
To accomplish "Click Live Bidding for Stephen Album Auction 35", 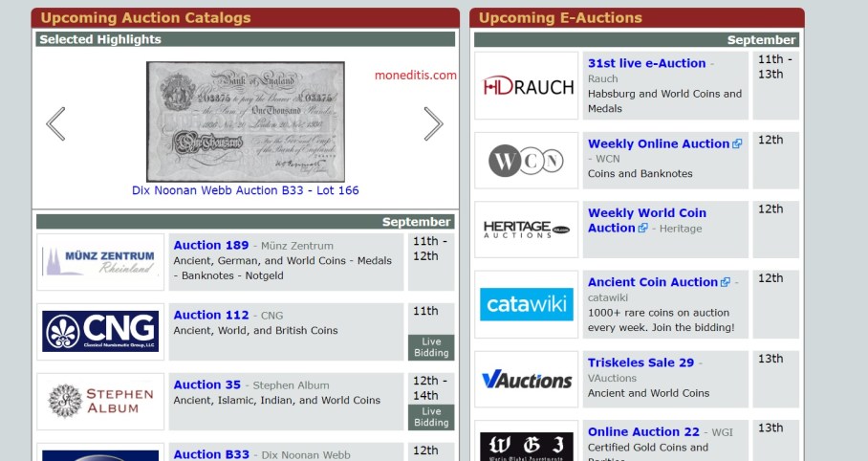I will pyautogui.click(x=431, y=416).
